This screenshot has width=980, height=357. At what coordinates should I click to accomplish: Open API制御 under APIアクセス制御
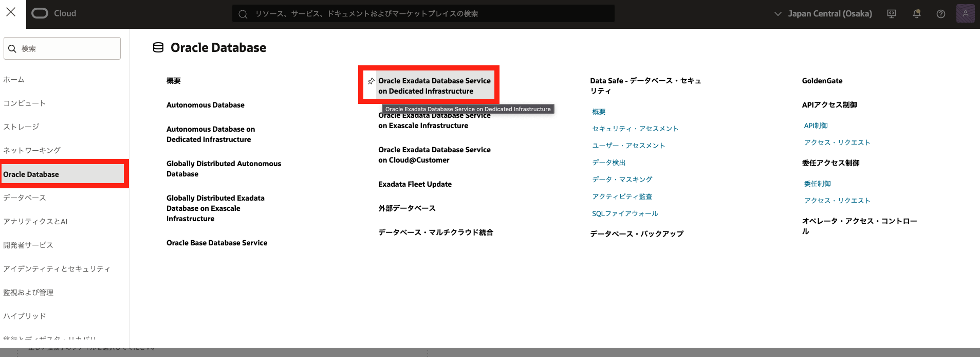click(x=816, y=126)
